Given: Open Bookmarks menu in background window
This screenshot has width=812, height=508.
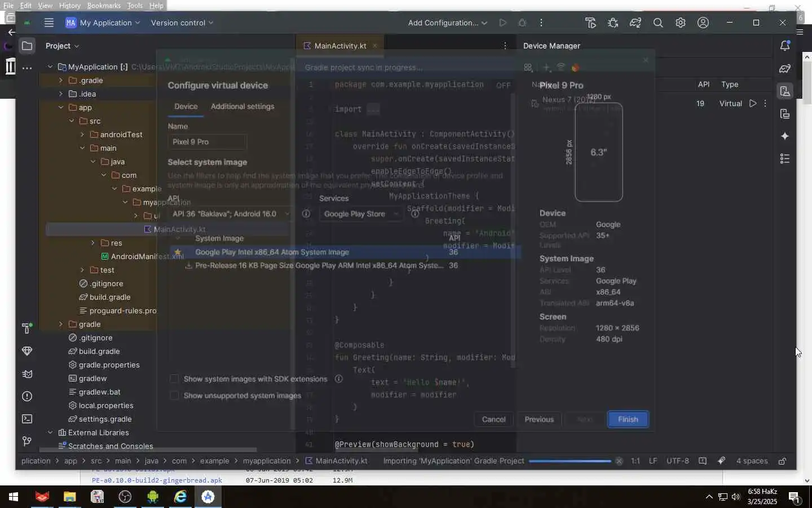Looking at the screenshot, I should coord(104,6).
